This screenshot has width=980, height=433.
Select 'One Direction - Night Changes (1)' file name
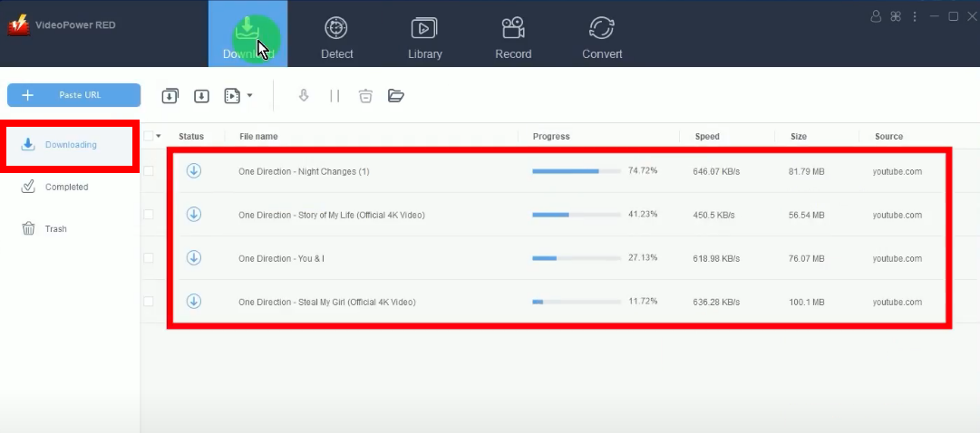pyautogui.click(x=304, y=171)
